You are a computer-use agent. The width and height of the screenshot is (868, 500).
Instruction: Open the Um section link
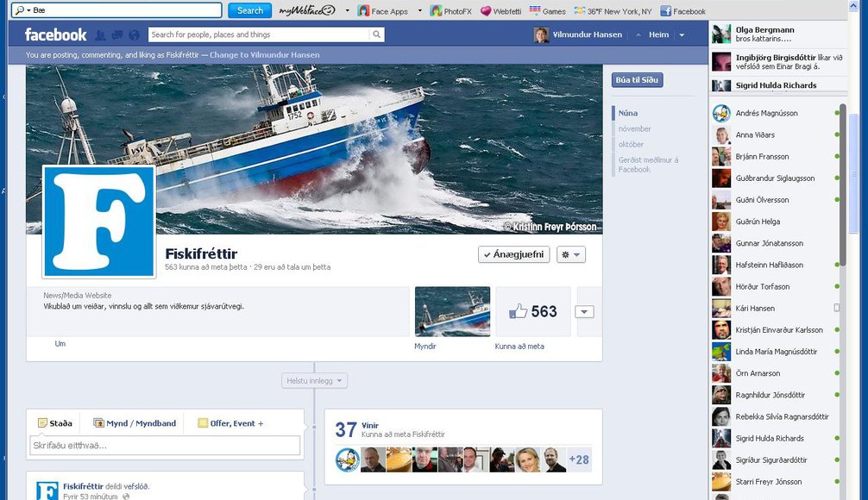pyautogui.click(x=60, y=343)
